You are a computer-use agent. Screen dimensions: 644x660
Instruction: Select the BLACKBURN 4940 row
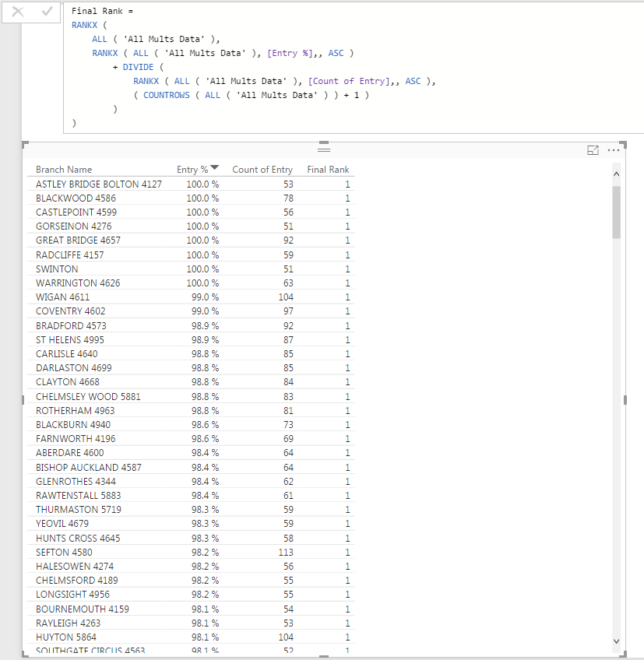(191, 424)
